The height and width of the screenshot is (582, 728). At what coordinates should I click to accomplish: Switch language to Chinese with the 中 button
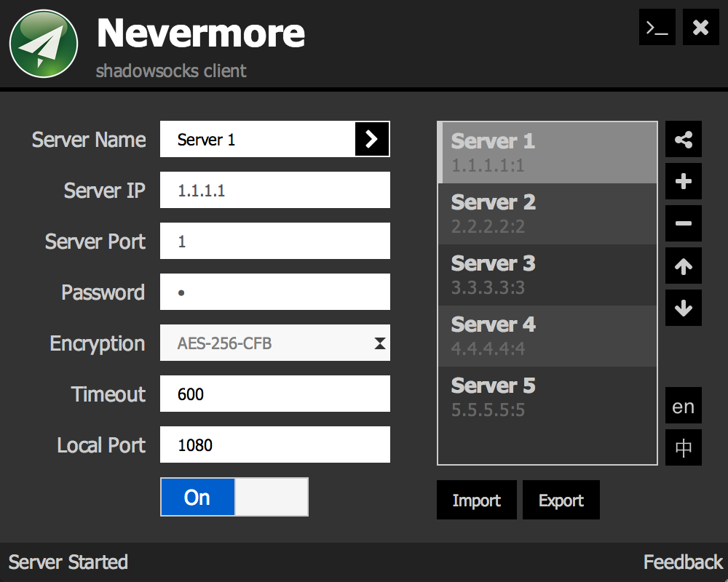tap(684, 448)
